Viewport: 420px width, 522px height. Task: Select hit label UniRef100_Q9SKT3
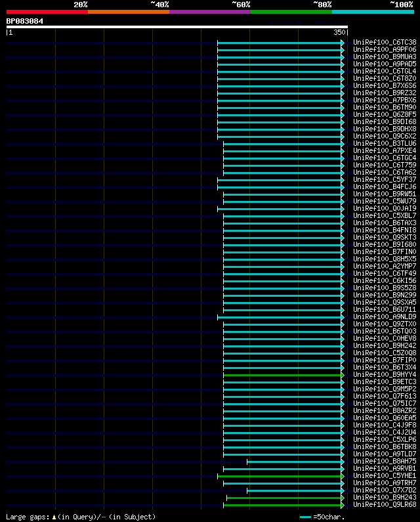pyautogui.click(x=385, y=237)
